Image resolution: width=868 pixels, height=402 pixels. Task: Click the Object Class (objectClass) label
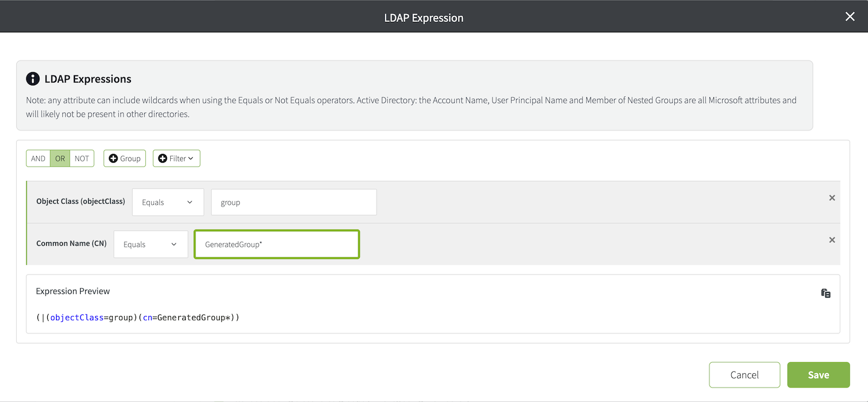click(81, 201)
